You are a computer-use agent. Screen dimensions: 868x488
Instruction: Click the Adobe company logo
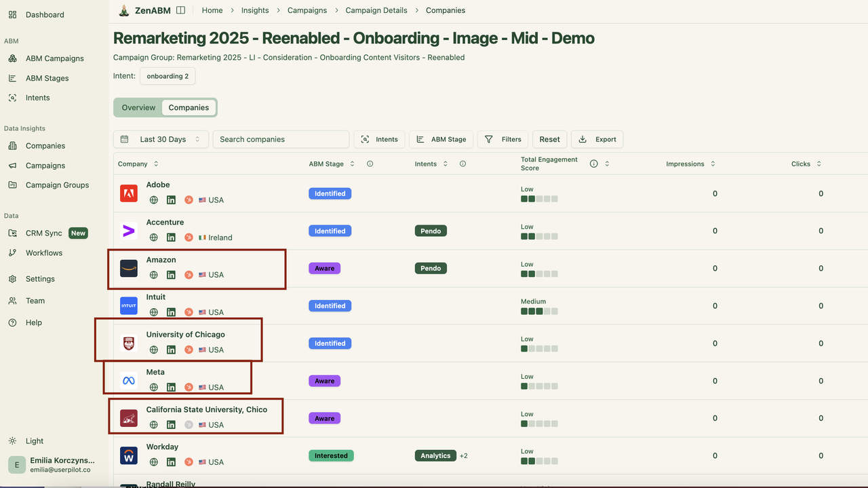coord(129,193)
